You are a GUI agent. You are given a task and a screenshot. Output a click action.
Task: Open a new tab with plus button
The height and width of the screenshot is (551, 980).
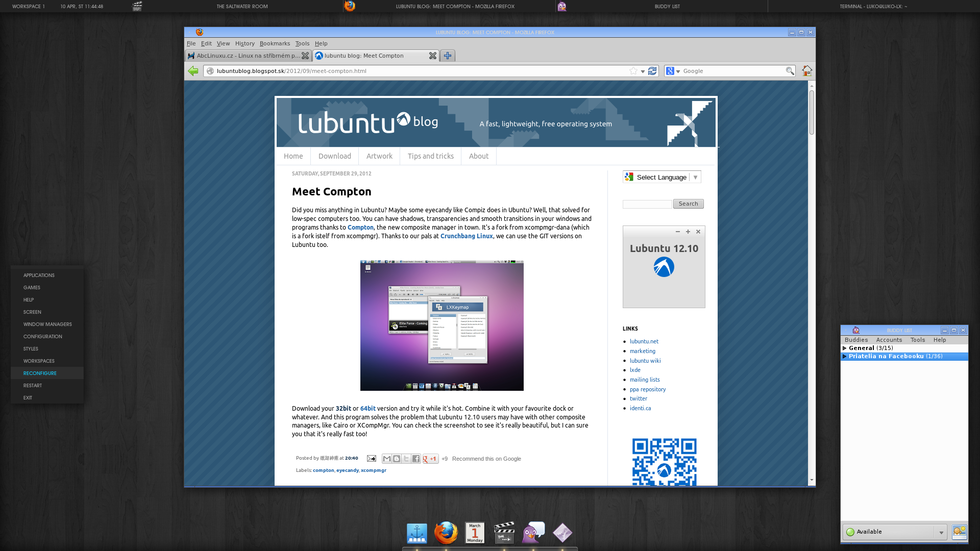tap(448, 56)
